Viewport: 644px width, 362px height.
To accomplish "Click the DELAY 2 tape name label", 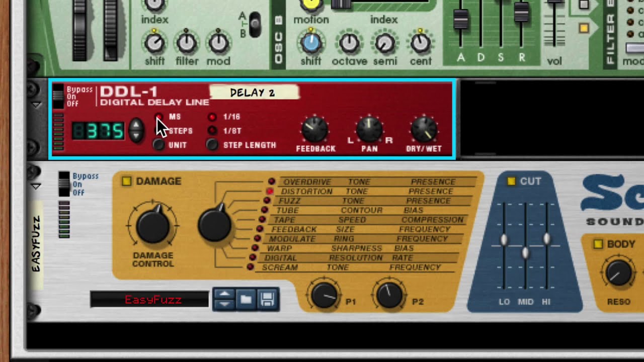I will [x=254, y=93].
